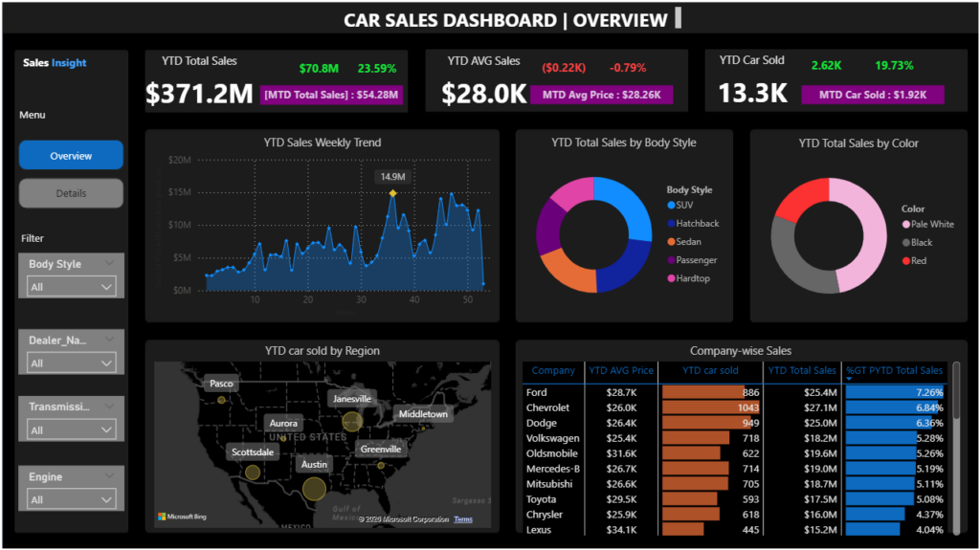Open the Dealer Name All dropdown

71,363
